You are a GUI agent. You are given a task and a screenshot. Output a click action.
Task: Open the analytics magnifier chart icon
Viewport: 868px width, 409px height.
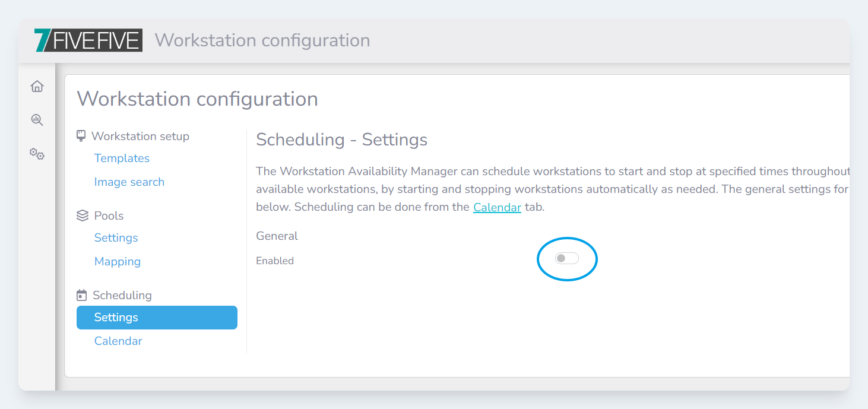click(x=37, y=120)
